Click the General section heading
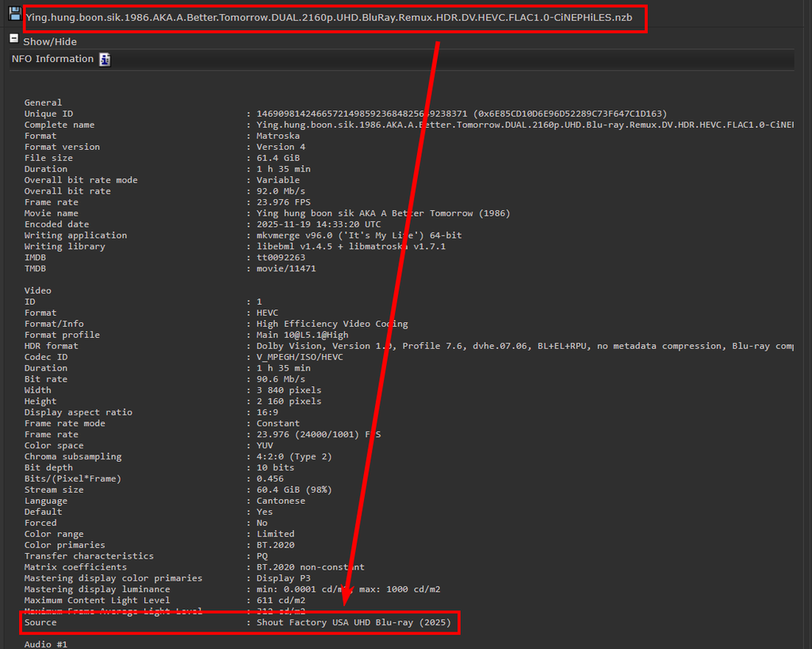812x649 pixels. (x=43, y=102)
